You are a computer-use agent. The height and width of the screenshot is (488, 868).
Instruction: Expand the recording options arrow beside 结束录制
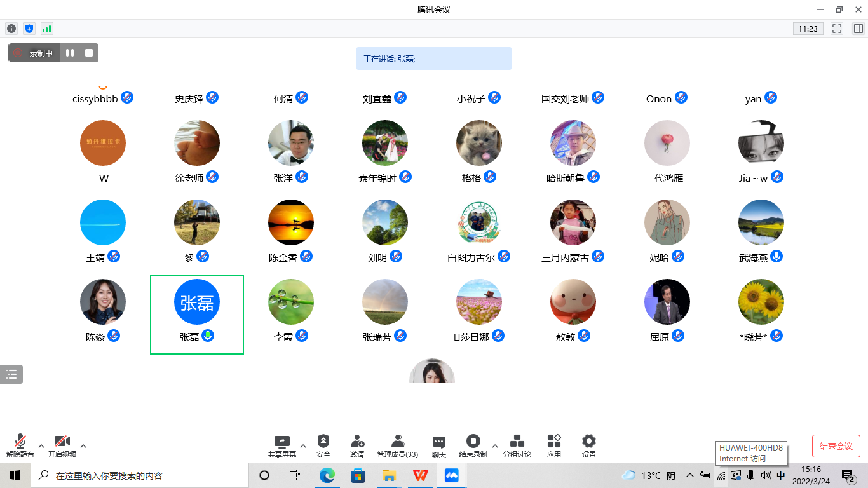tap(495, 445)
